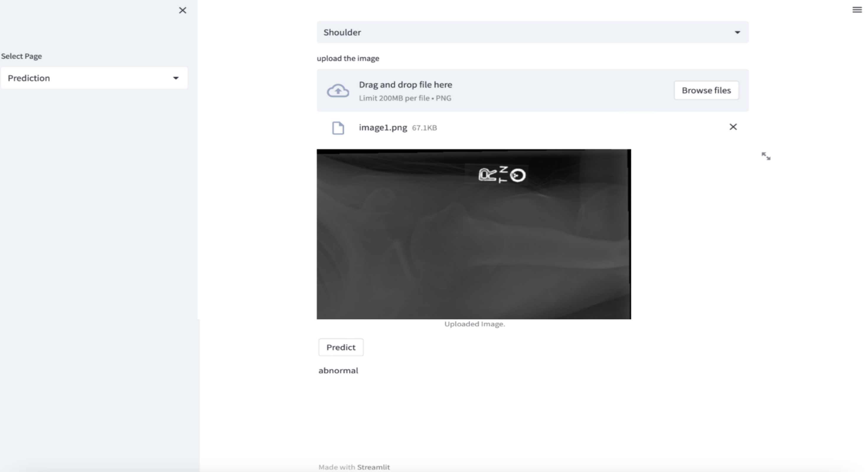This screenshot has height=472, width=868.
Task: Click Browse files button
Action: coord(706,90)
